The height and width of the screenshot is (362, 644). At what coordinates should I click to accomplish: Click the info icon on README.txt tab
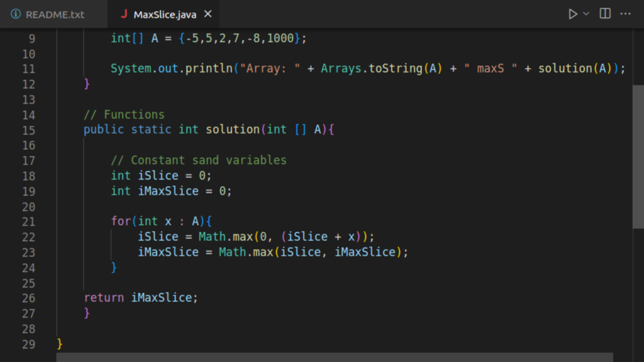pyautogui.click(x=16, y=14)
